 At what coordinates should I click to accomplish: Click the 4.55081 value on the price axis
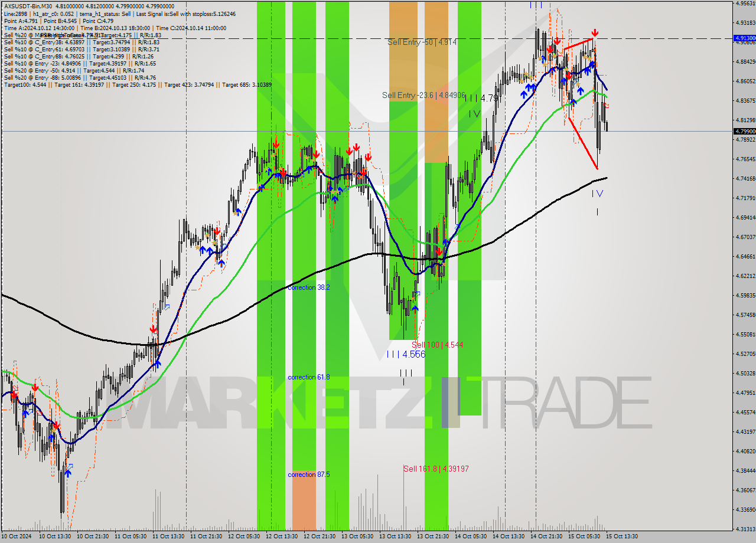click(745, 334)
